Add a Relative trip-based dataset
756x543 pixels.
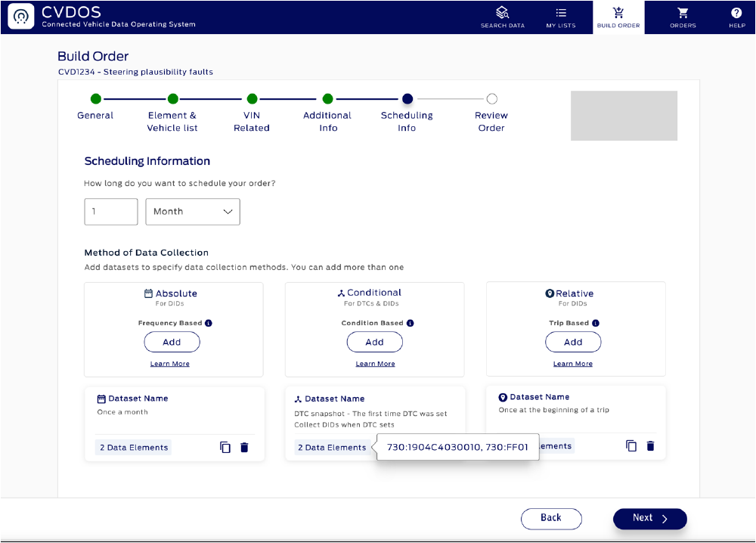(573, 343)
